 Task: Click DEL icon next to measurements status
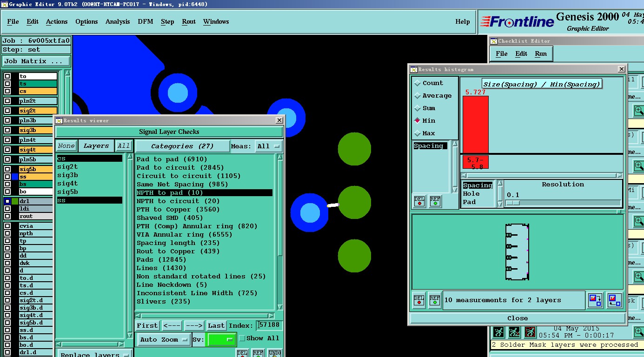coord(419,300)
